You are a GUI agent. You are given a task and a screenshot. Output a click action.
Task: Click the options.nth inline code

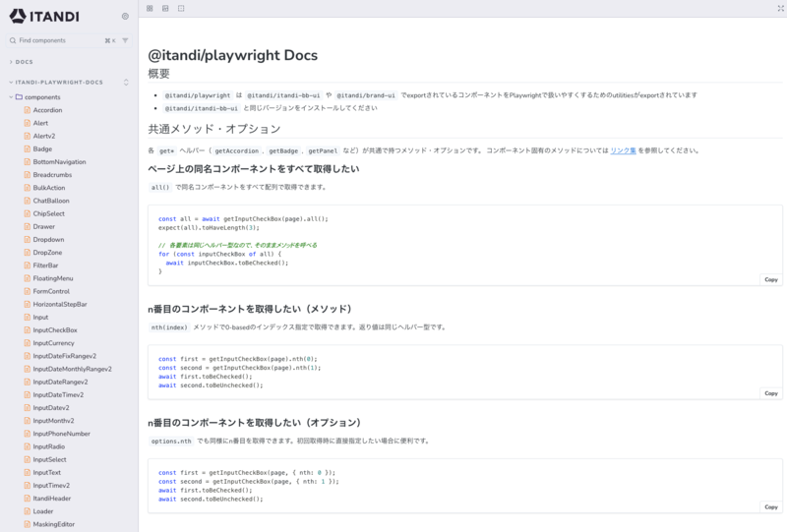coord(171,442)
